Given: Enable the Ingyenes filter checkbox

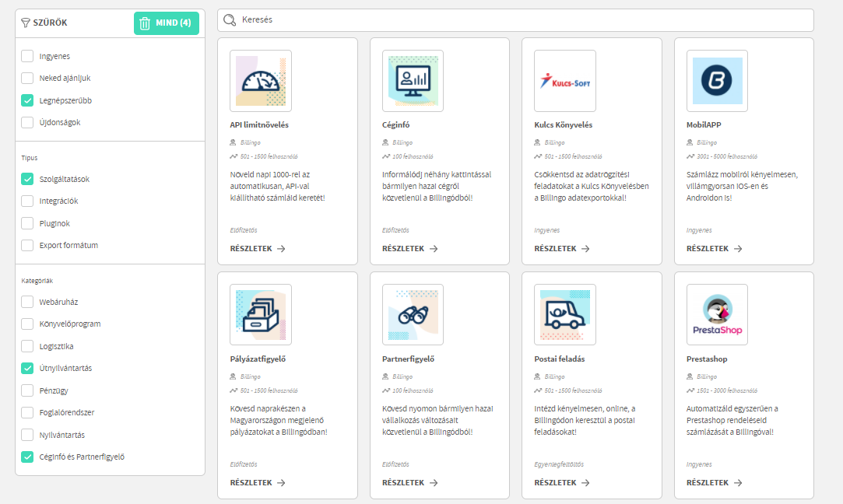Looking at the screenshot, I should pyautogui.click(x=27, y=56).
